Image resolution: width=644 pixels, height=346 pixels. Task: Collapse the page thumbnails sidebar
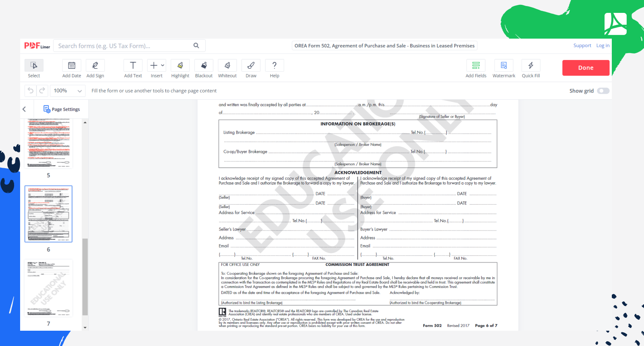point(24,109)
